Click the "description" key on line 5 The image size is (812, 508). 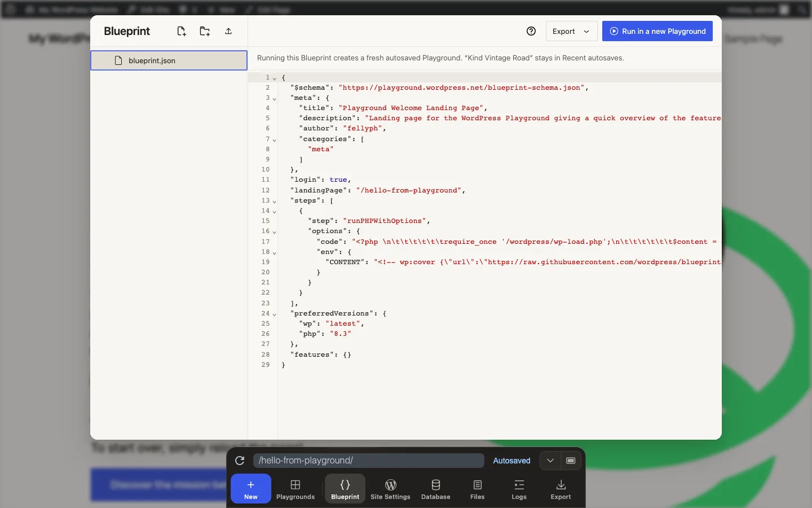click(x=328, y=118)
